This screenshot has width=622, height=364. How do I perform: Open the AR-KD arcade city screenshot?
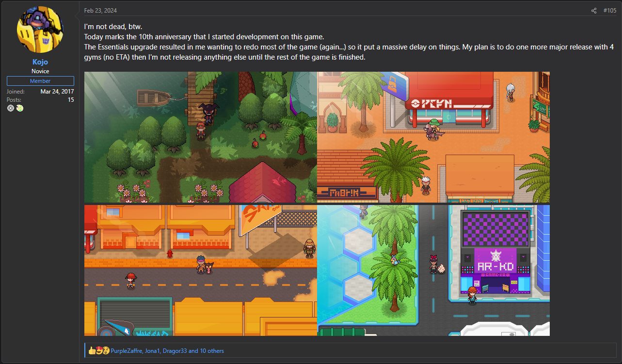[x=433, y=270]
